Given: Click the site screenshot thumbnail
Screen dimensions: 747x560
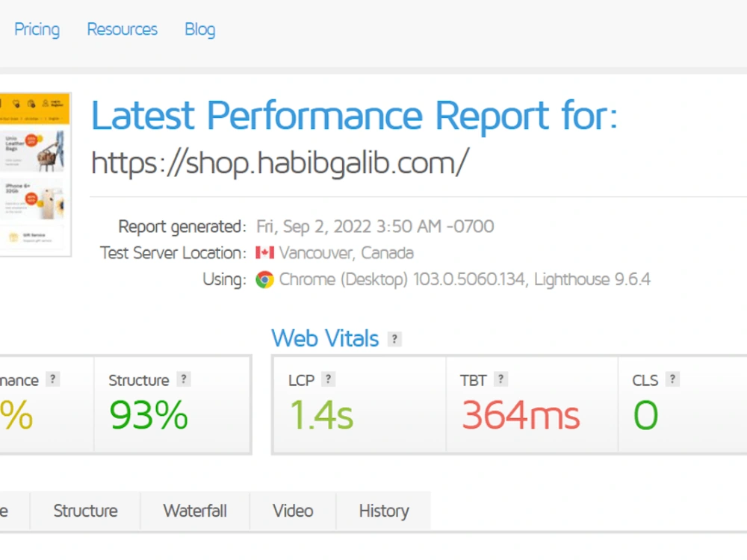Looking at the screenshot, I should point(35,175).
